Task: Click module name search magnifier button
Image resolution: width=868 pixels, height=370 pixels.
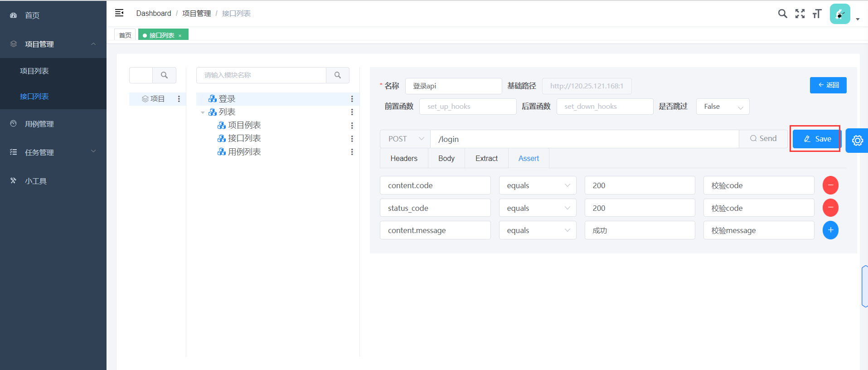Action: (338, 75)
